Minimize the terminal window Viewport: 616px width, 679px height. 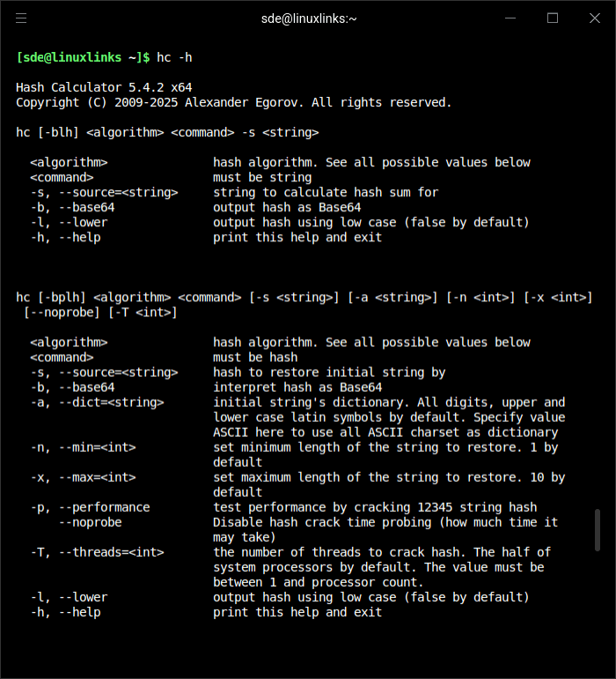point(510,18)
